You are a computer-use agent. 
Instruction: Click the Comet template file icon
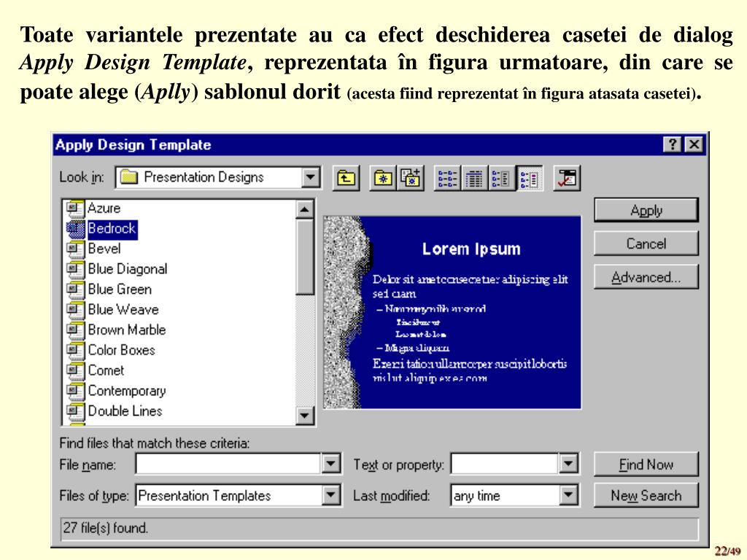(x=75, y=371)
